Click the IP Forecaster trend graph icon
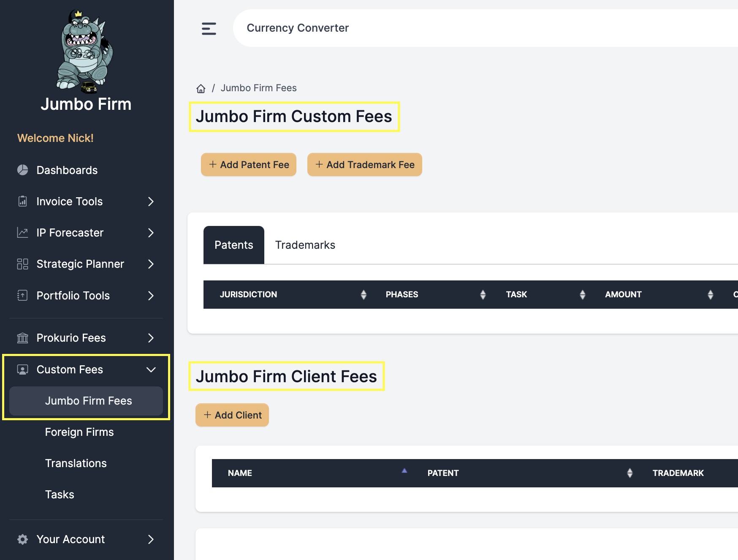This screenshot has width=738, height=560. click(x=23, y=233)
